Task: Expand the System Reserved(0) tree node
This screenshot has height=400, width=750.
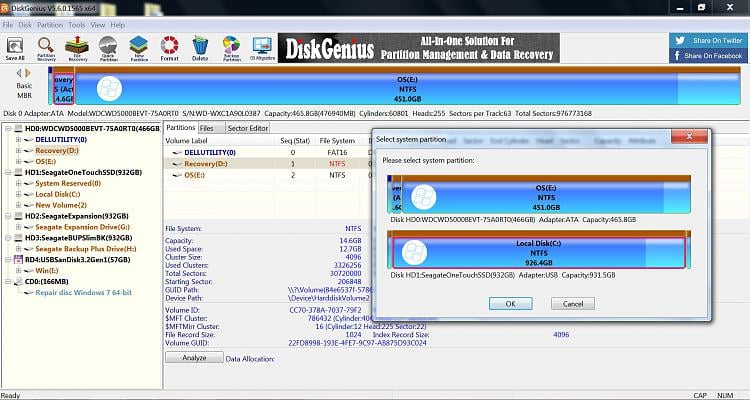Action: (x=19, y=183)
